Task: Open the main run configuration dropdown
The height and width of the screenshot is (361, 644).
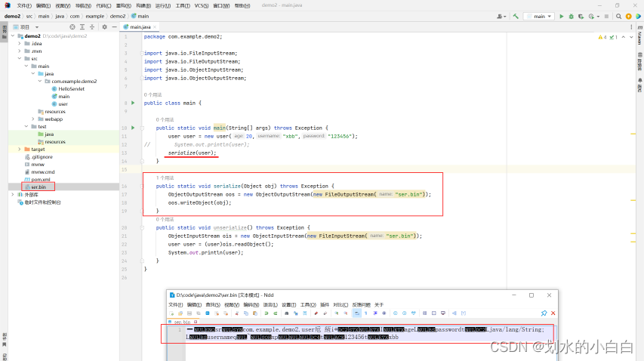Action: point(539,17)
